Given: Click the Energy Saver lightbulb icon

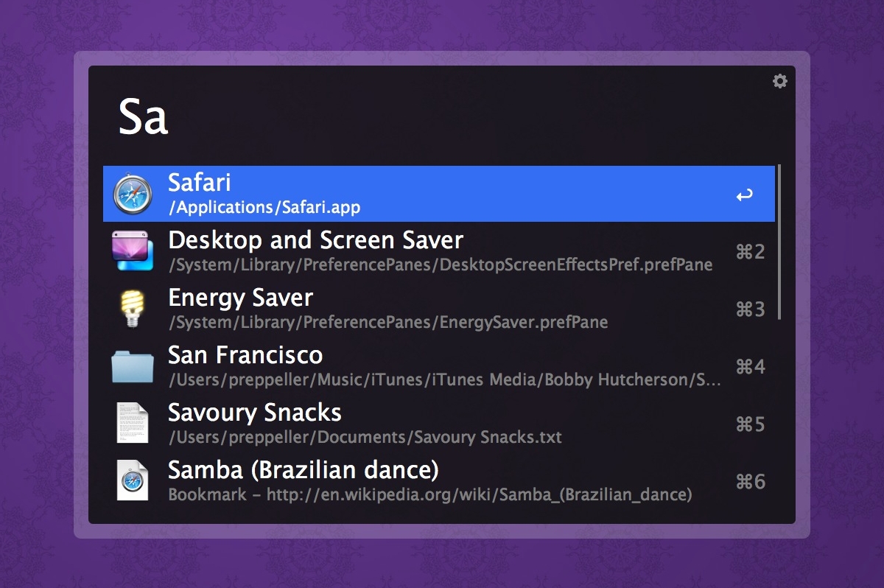Looking at the screenshot, I should coord(133,309).
